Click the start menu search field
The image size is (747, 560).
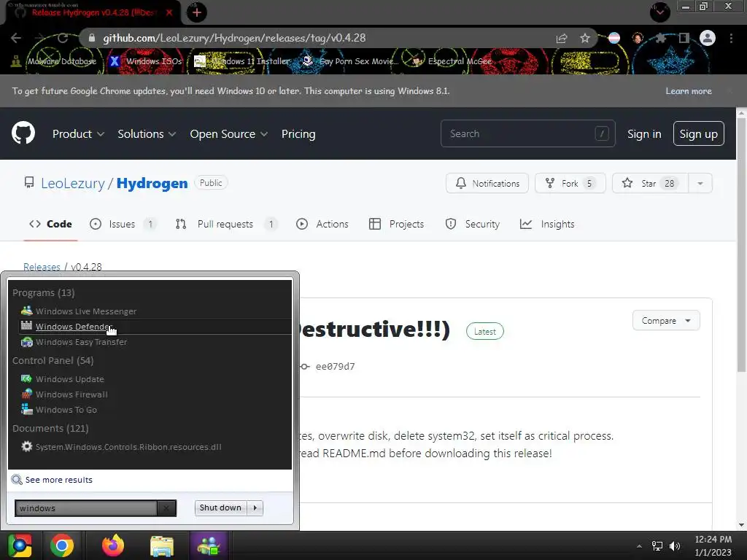click(86, 508)
